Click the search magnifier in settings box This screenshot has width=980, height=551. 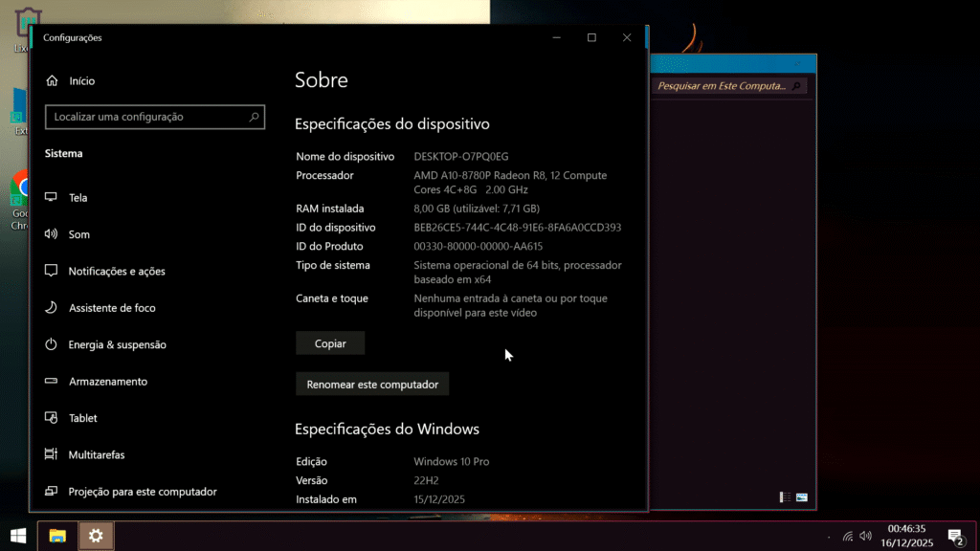point(254,117)
